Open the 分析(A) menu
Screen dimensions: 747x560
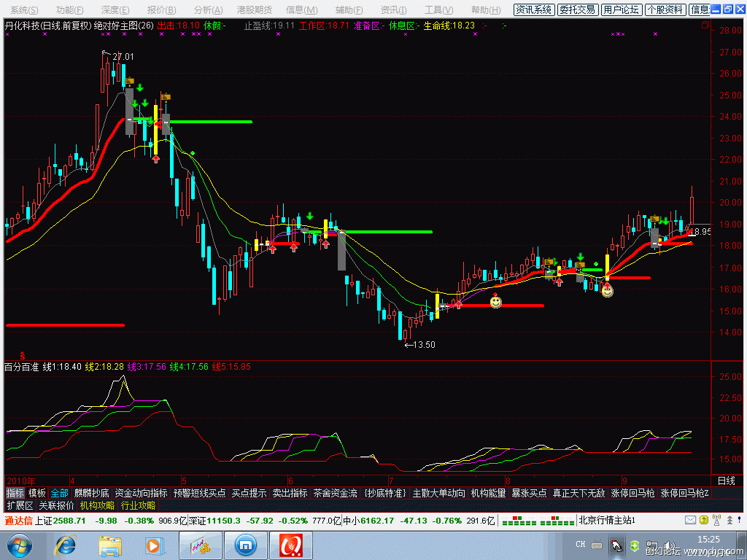pos(208,9)
